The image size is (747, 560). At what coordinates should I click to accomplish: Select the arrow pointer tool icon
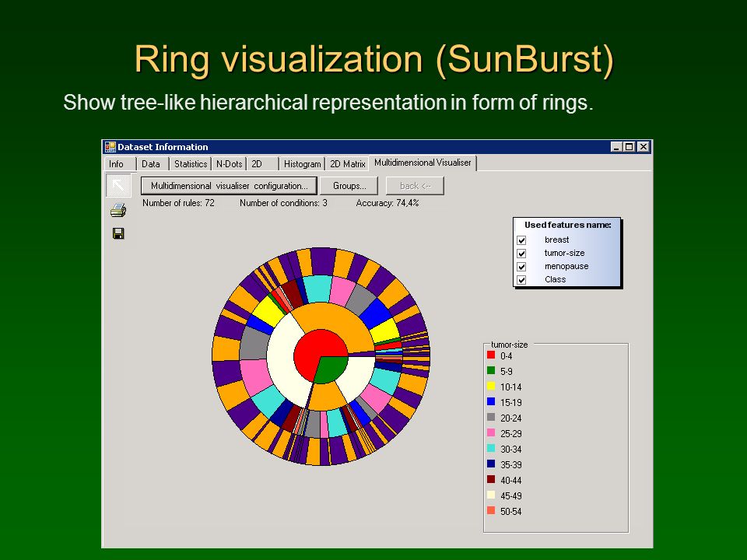click(x=118, y=185)
